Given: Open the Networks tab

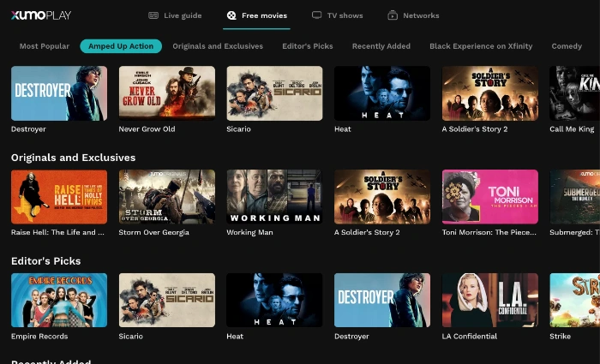Looking at the screenshot, I should tap(413, 15).
